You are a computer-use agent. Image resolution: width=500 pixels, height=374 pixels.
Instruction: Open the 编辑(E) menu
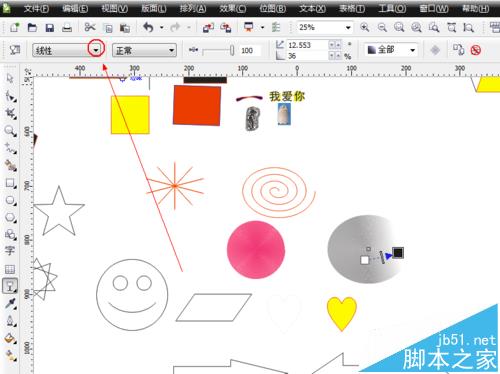pos(75,8)
